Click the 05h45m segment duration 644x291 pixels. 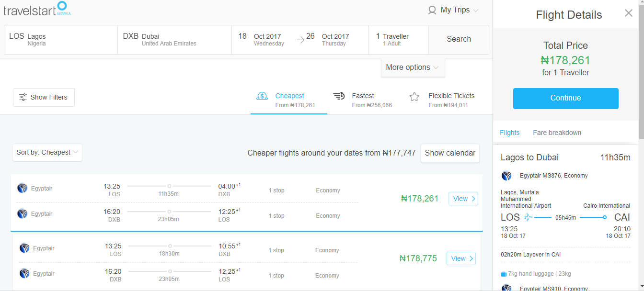[x=565, y=218]
